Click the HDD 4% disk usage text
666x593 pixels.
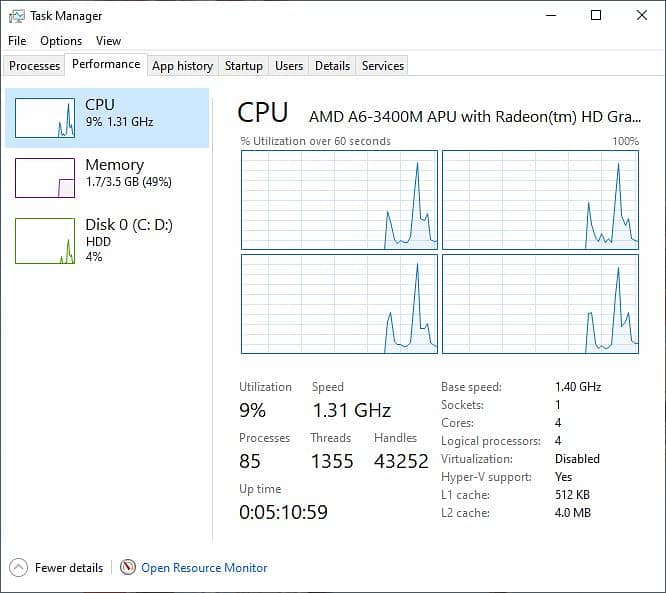click(x=98, y=249)
